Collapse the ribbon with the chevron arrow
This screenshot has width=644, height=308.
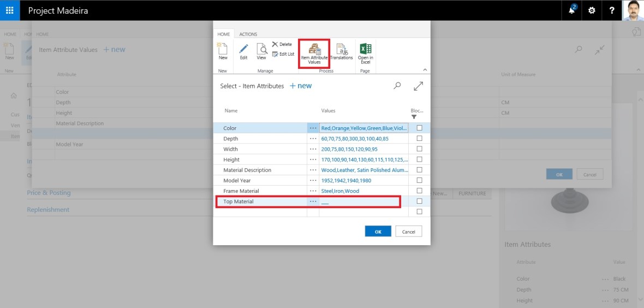(x=425, y=70)
